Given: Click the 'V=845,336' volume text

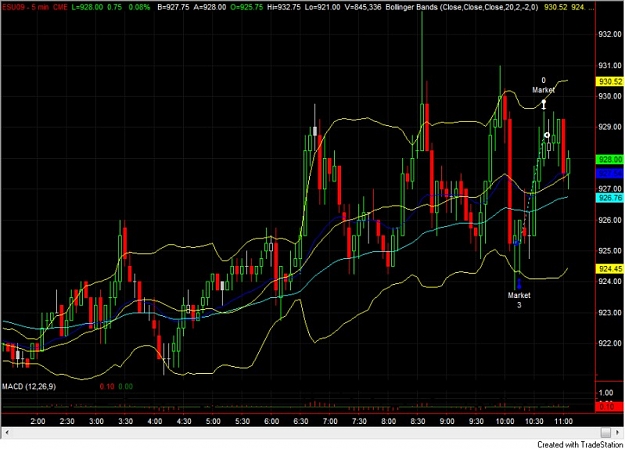Looking at the screenshot, I should (x=363, y=7).
